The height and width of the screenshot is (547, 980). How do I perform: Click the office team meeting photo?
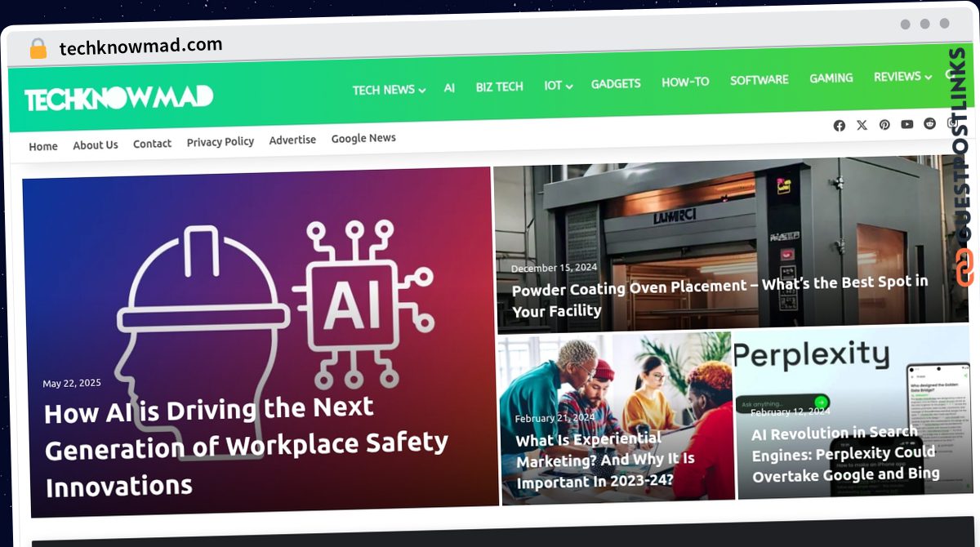point(616,418)
